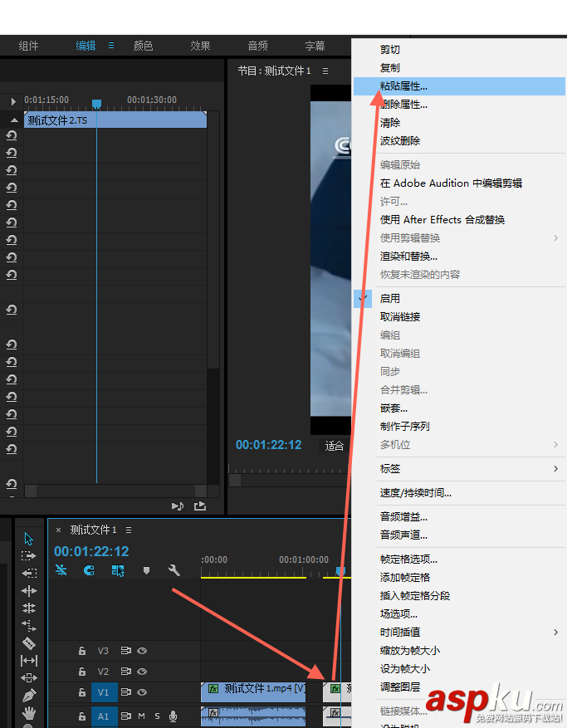Switch to 组件 workspace tab
The width and height of the screenshot is (567, 728).
[x=28, y=46]
